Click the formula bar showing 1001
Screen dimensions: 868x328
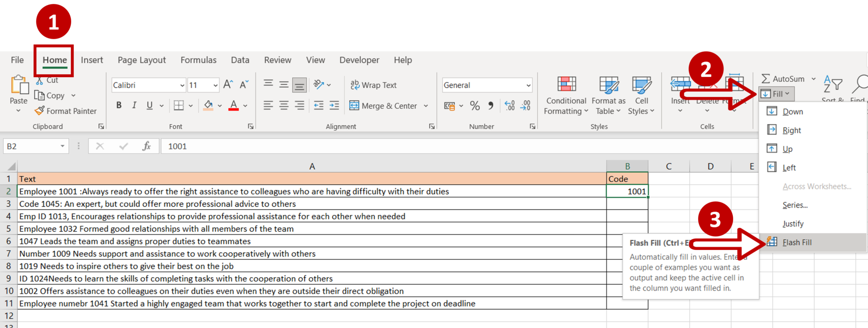pyautogui.click(x=459, y=146)
